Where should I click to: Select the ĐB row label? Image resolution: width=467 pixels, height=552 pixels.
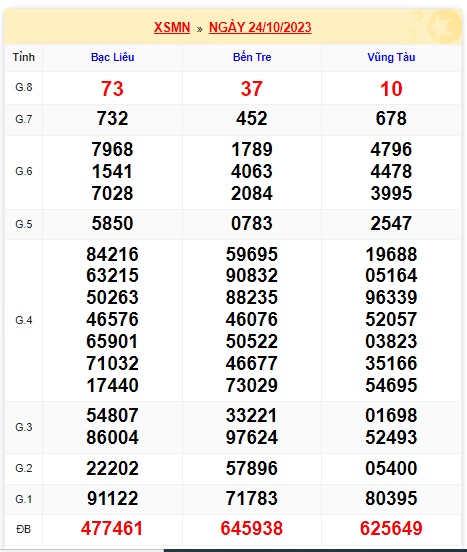click(24, 529)
